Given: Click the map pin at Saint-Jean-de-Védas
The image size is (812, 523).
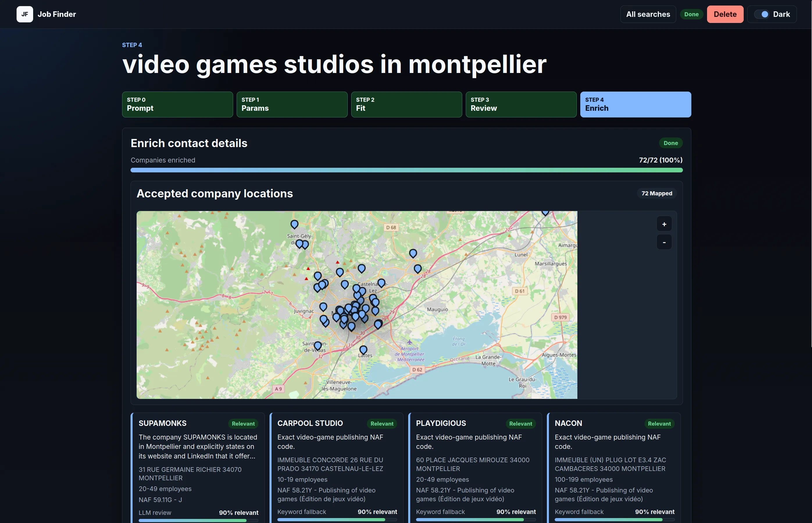Looking at the screenshot, I should [317, 346].
